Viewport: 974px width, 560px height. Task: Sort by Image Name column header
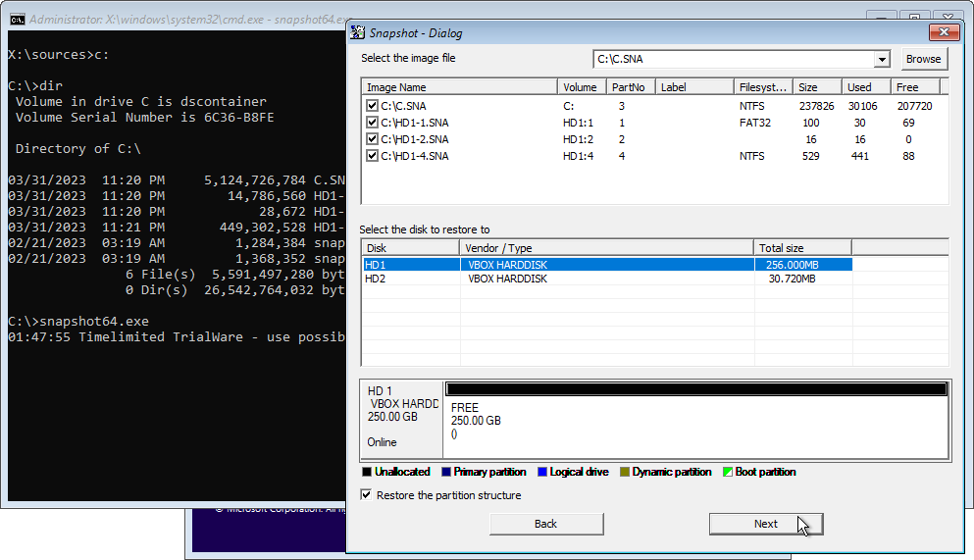click(458, 87)
